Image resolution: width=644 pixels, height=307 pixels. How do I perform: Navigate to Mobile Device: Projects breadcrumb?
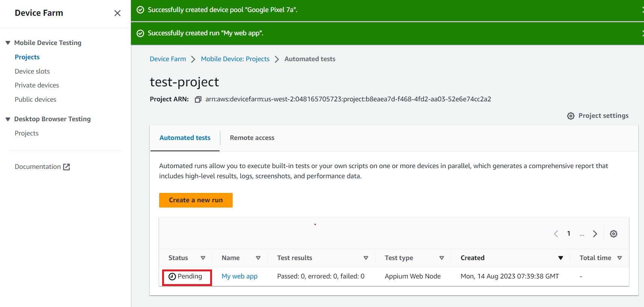point(235,59)
